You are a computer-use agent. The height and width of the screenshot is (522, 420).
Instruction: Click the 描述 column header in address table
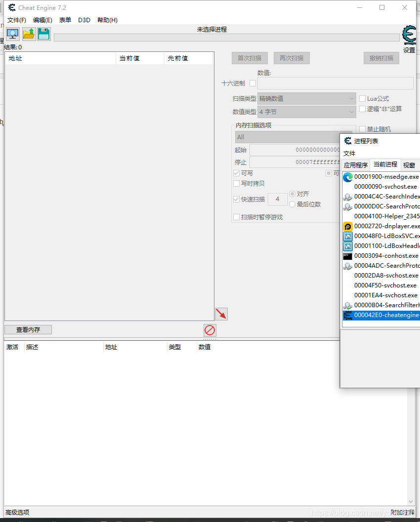[x=64, y=347]
